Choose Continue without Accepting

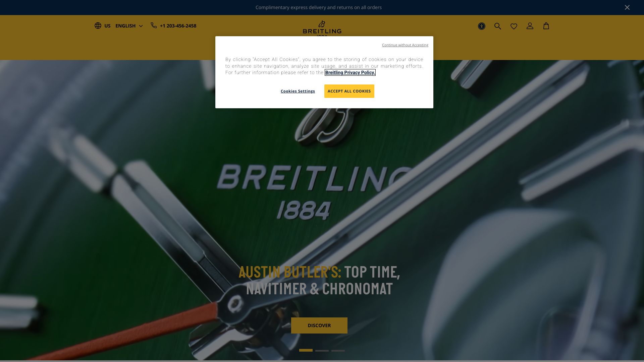pos(405,45)
